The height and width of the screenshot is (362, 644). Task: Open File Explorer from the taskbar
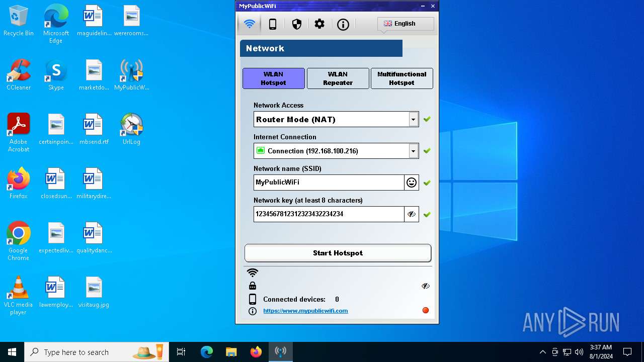(x=231, y=352)
